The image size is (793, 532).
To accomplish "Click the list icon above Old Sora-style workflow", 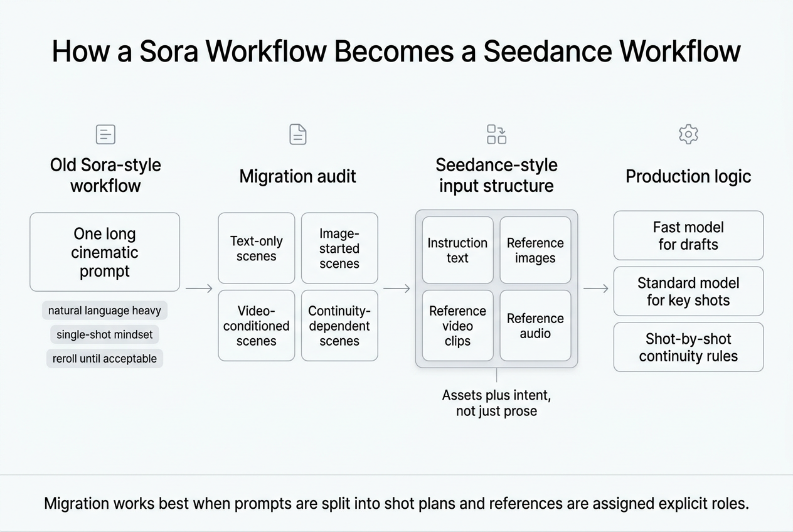I will tap(105, 134).
